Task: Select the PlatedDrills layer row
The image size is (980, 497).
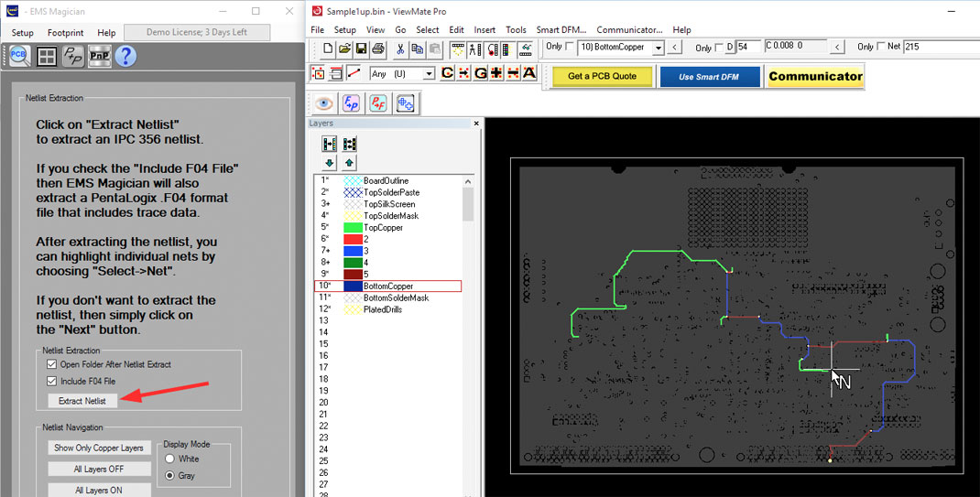Action: 387,309
